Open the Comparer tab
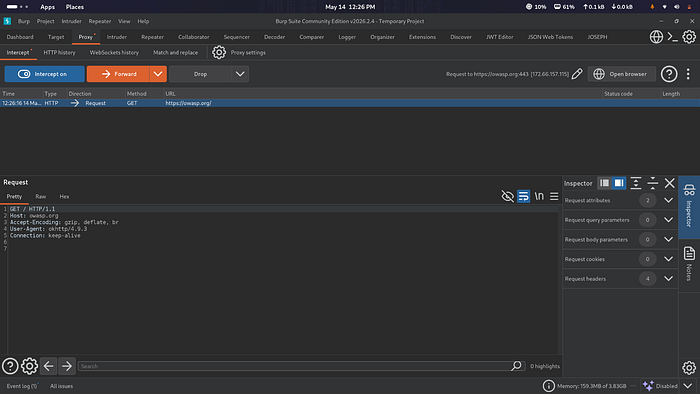 312,37
